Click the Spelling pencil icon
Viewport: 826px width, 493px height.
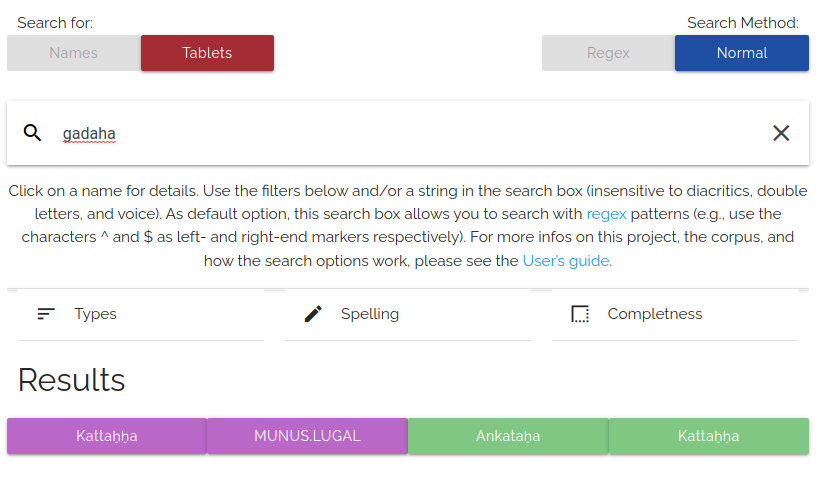click(313, 314)
